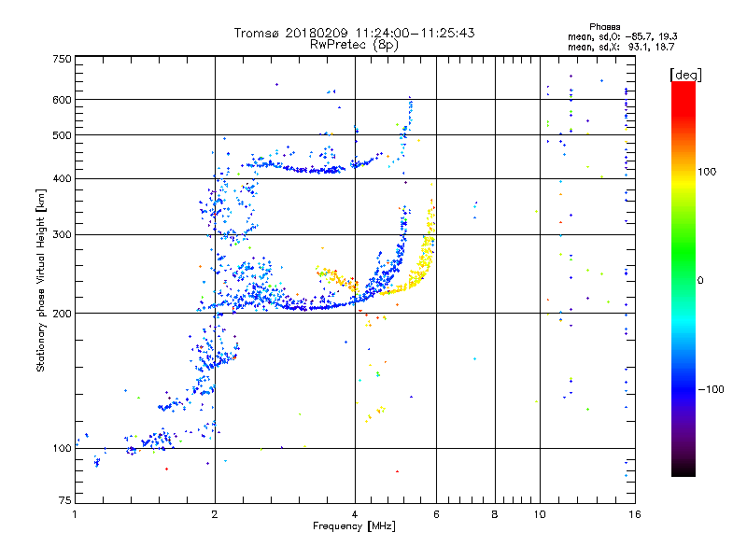Click the colorbar tick label '-100'
This screenshot has width=747, height=560.
click(x=711, y=389)
